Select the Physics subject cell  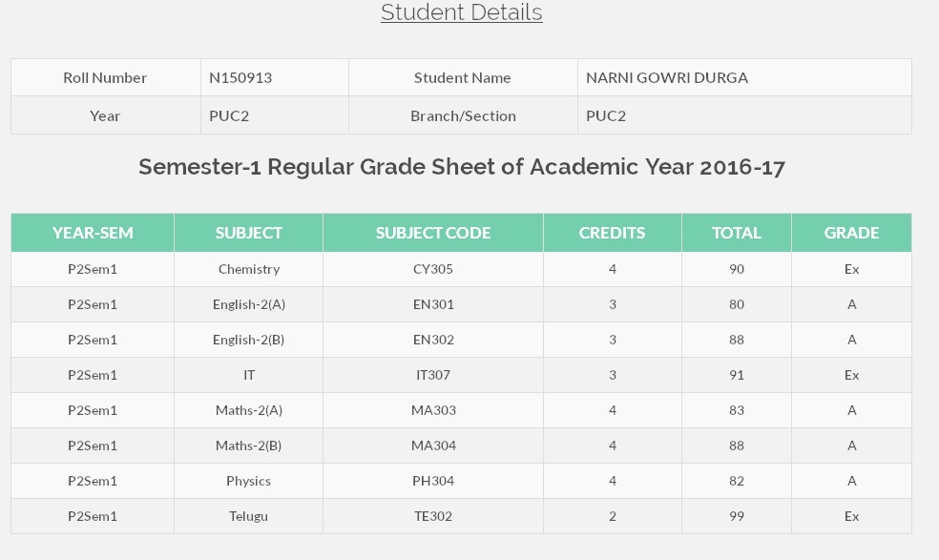pyautogui.click(x=248, y=482)
